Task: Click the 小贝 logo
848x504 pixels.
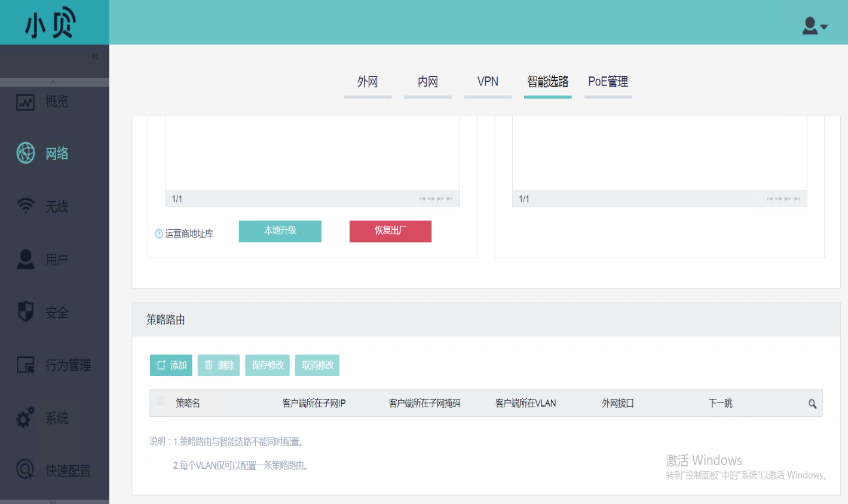Action: (x=50, y=23)
